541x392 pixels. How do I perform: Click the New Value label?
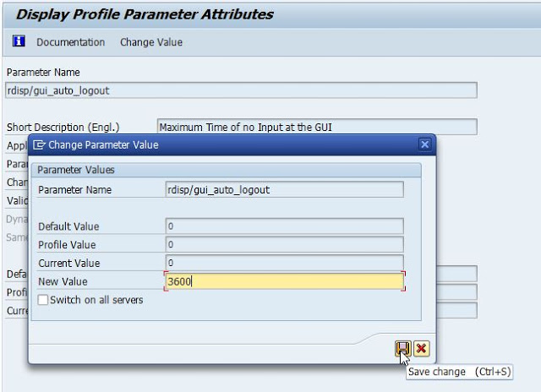click(63, 281)
